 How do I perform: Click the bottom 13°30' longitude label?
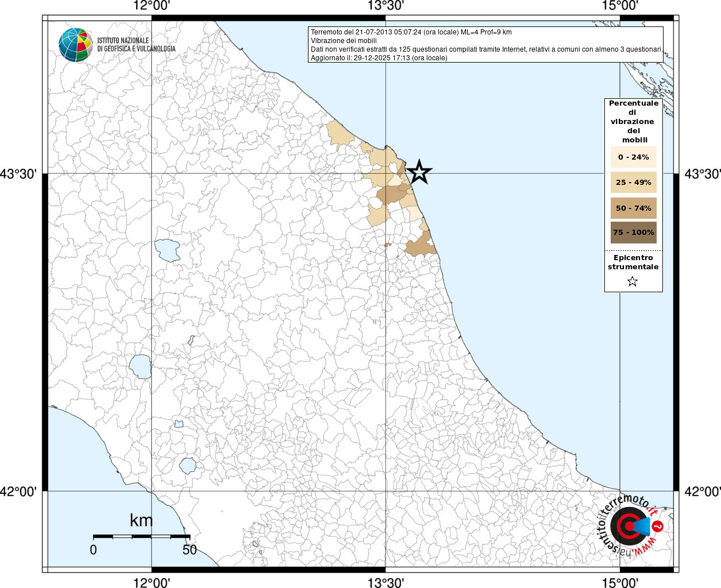point(385,582)
